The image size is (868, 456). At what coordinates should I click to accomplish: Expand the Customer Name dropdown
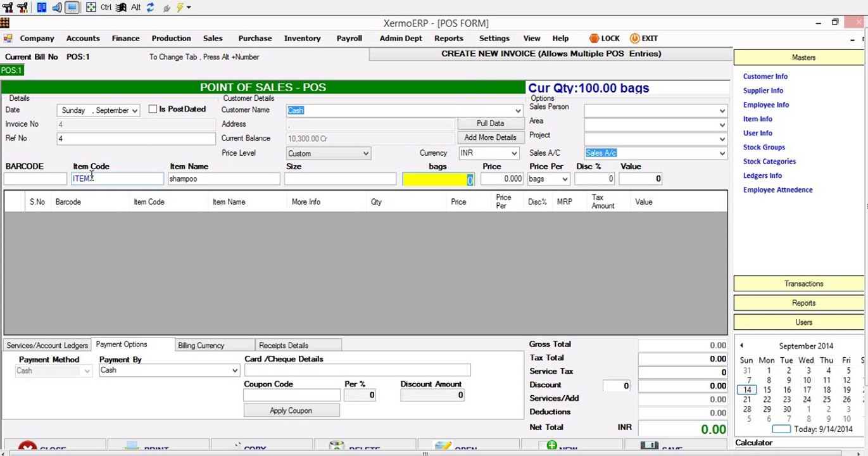517,110
